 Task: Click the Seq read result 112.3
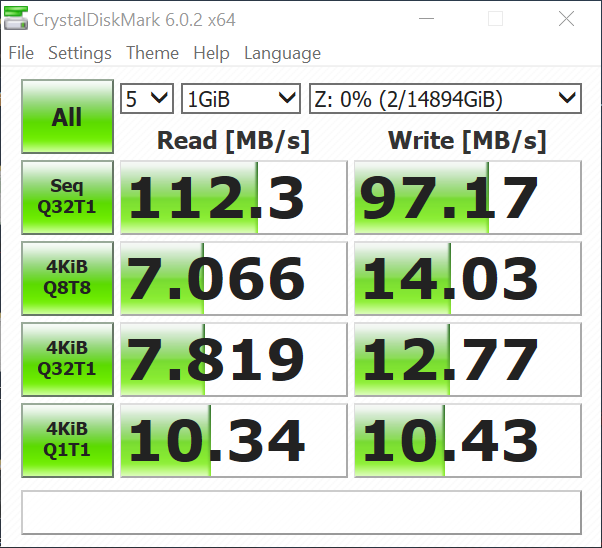234,197
